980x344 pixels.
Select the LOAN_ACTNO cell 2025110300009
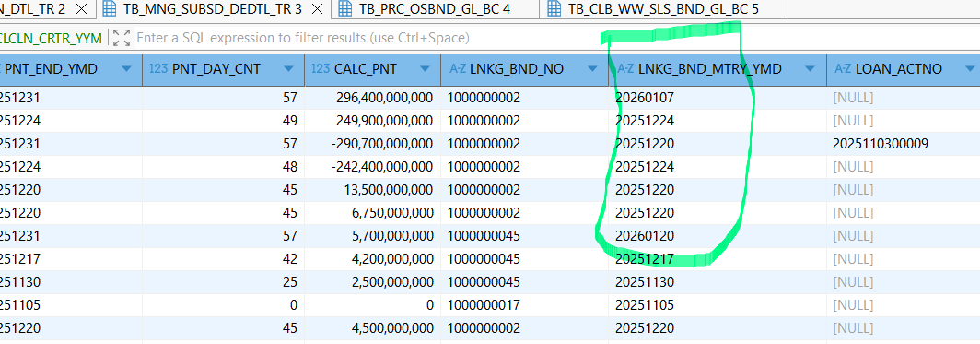tap(904, 144)
